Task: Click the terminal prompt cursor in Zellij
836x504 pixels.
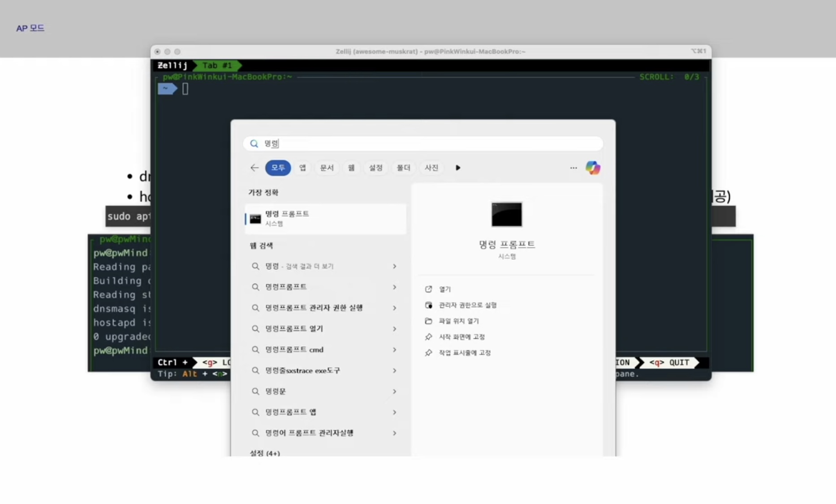Action: coord(185,89)
